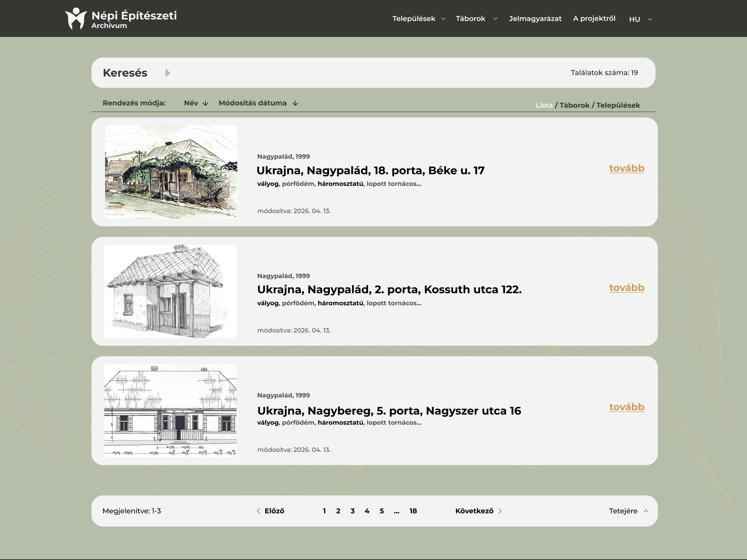Go to Jelmagyarázat page
Screen dimensions: 747x560
(x=535, y=19)
